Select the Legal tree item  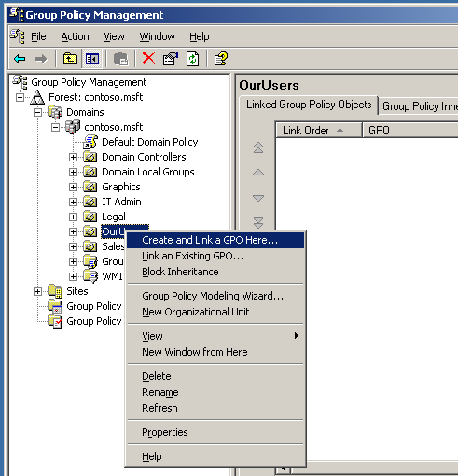coord(114,217)
